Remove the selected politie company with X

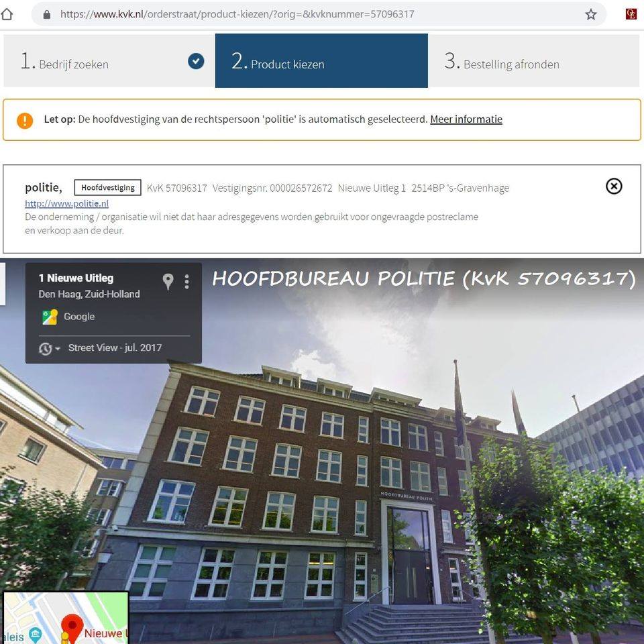pyautogui.click(x=613, y=186)
